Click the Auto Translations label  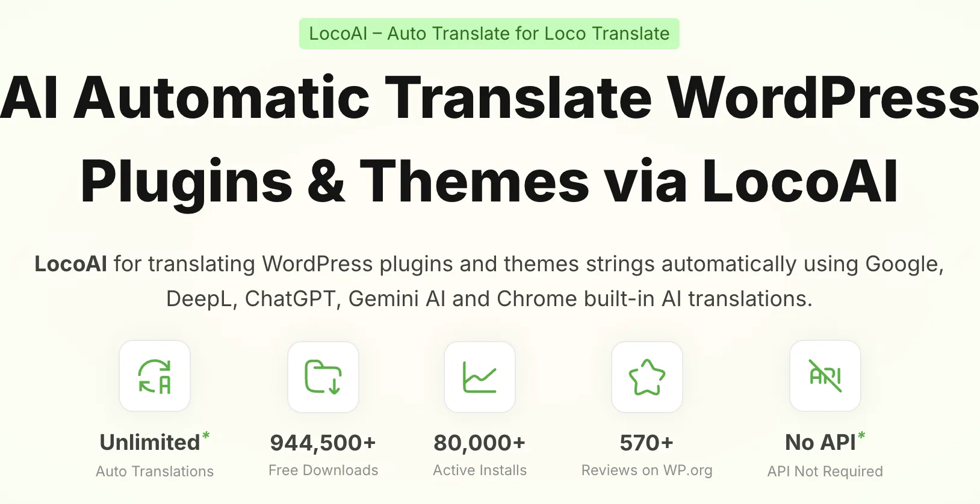tap(155, 472)
